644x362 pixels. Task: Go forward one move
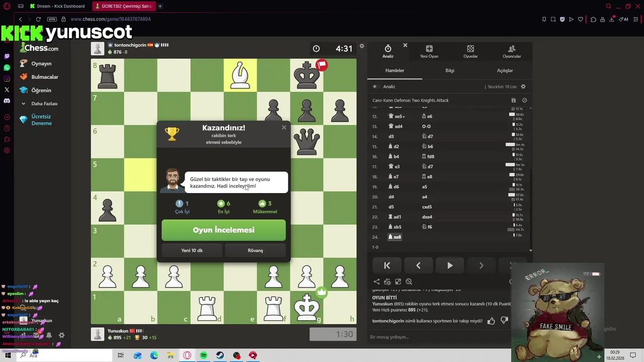point(481,265)
